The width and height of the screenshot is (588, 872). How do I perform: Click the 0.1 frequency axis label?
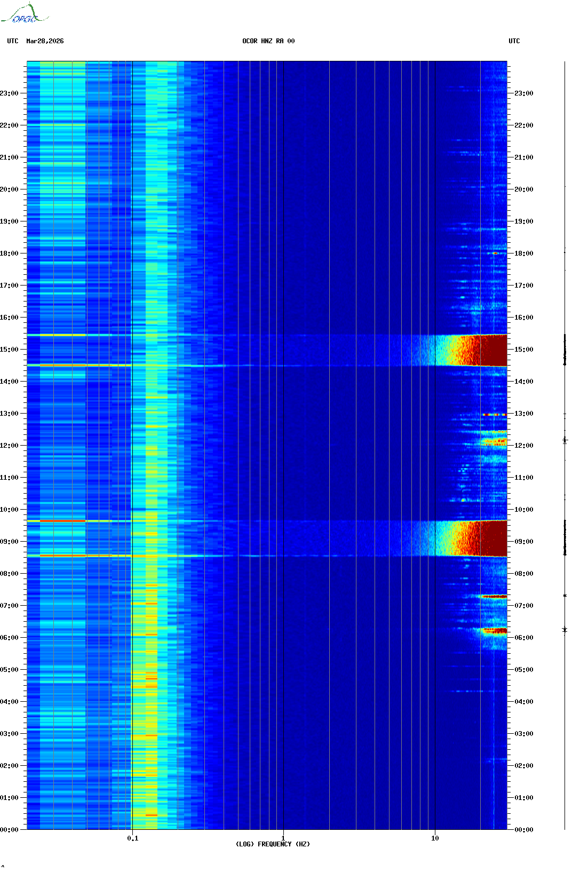(132, 838)
